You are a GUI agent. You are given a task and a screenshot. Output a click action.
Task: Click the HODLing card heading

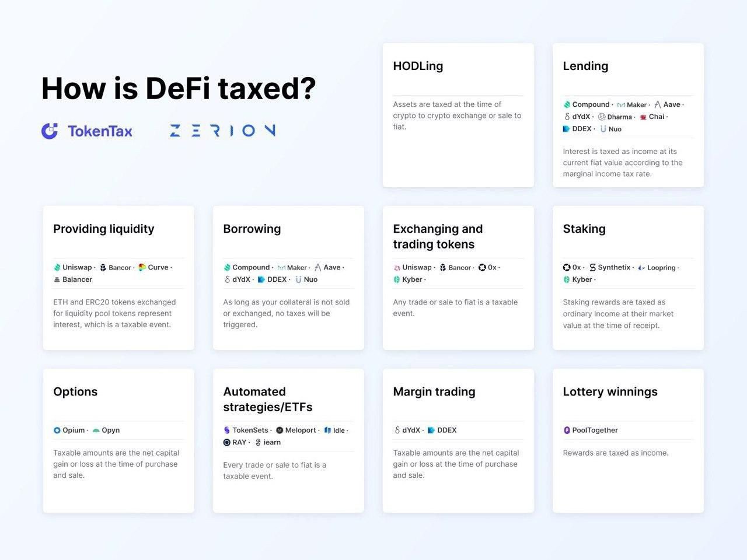coord(418,66)
